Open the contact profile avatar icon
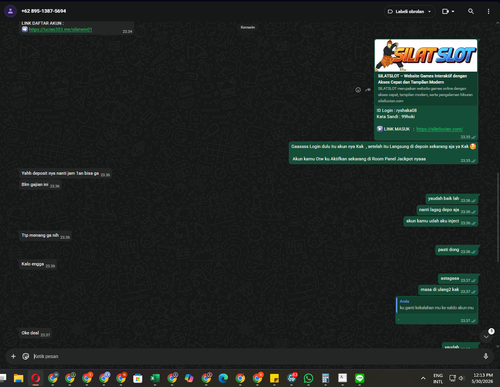The image size is (500, 387). [x=10, y=11]
